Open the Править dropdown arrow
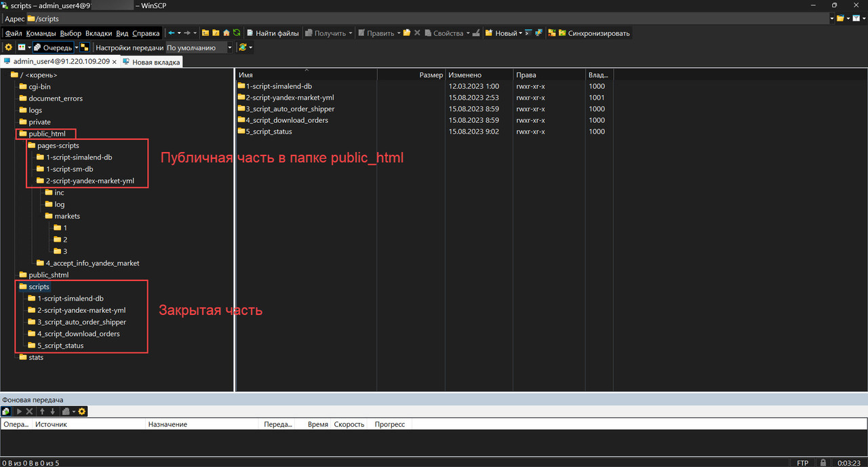Screen dimensions: 868x467 tap(399, 33)
